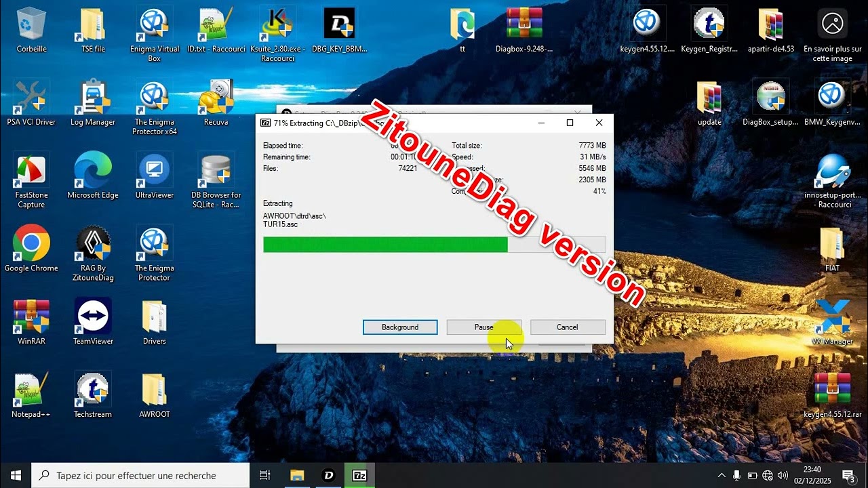Open the notification center icon
868x488 pixels.
848,475
